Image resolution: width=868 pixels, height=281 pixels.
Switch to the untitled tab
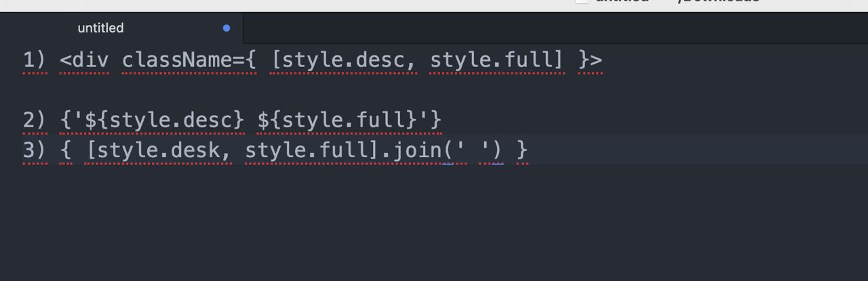pos(121,28)
